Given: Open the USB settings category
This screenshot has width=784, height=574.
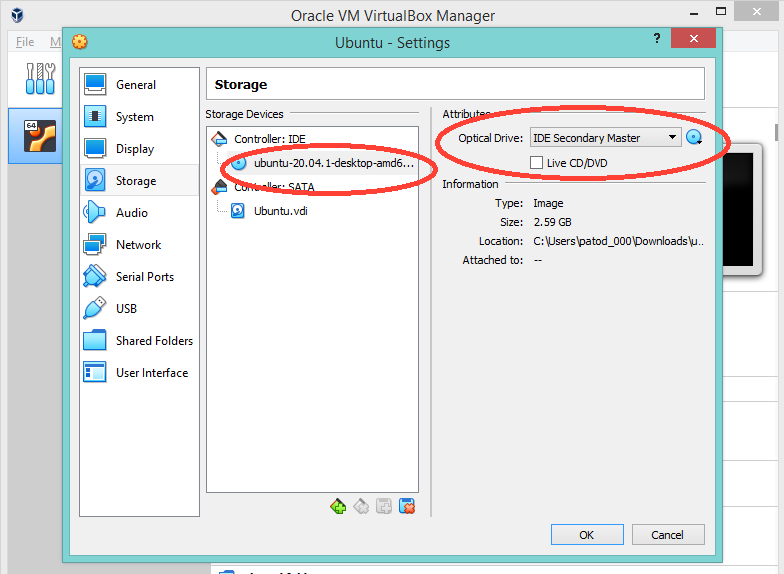Looking at the screenshot, I should tap(139, 308).
